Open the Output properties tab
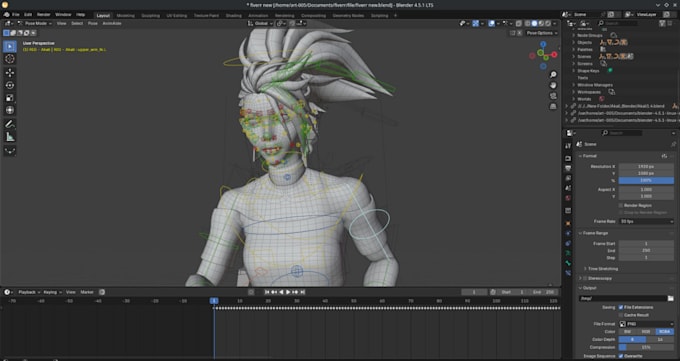Viewport: 680px width, 361px height. (568, 168)
